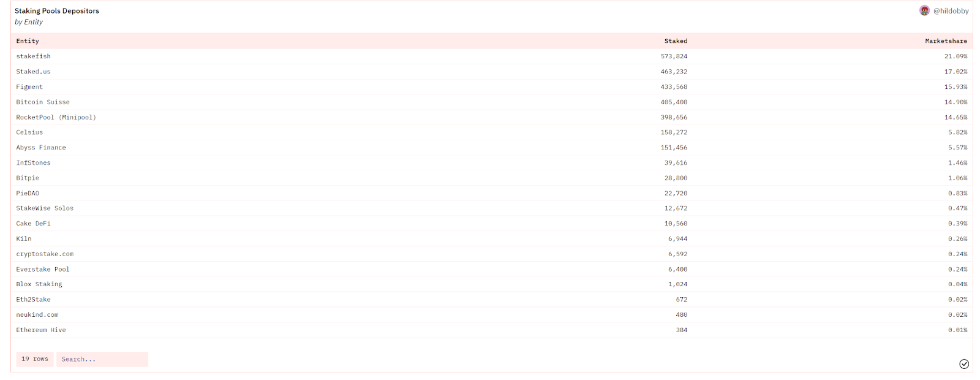Screen dimensions: 980x380
Task: Click the 28,800 staked value
Action: pyautogui.click(x=676, y=178)
